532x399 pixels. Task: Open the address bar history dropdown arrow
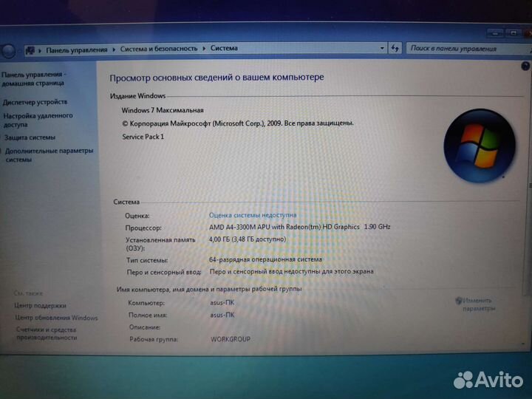point(383,49)
